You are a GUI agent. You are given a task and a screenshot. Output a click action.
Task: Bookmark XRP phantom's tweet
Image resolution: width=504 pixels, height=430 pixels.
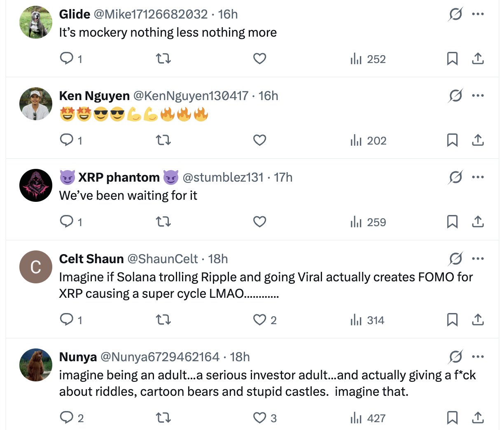pos(452,222)
